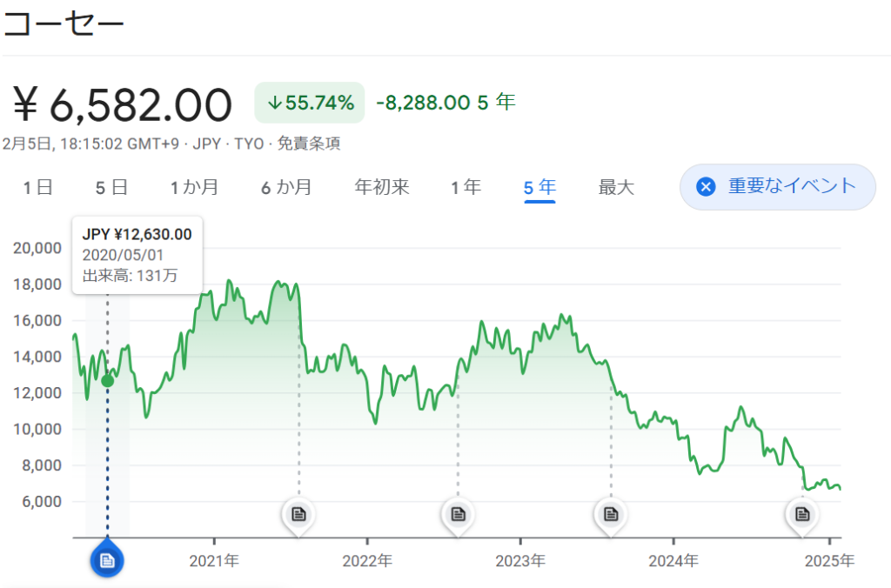Screen dimensions: 891x588
Task: Click the green data point on the chart line
Action: [x=107, y=380]
